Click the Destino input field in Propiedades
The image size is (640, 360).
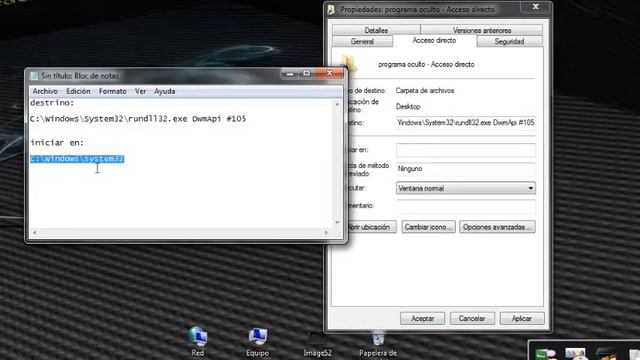click(x=465, y=122)
